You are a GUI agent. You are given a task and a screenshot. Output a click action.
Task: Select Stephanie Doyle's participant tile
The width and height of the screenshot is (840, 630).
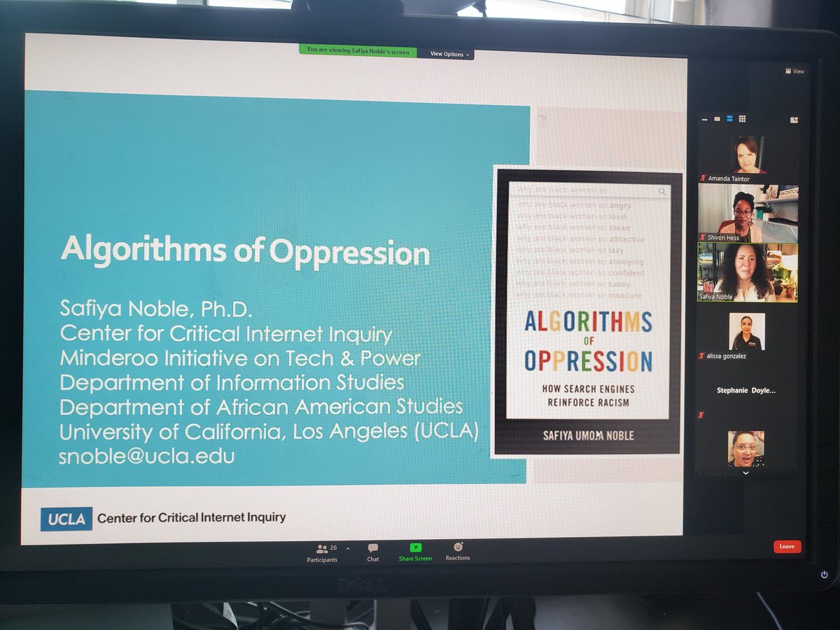coord(745,390)
